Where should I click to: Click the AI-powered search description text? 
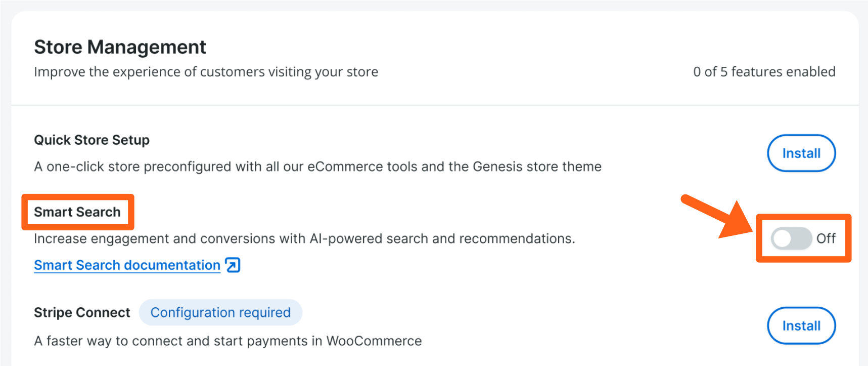304,238
